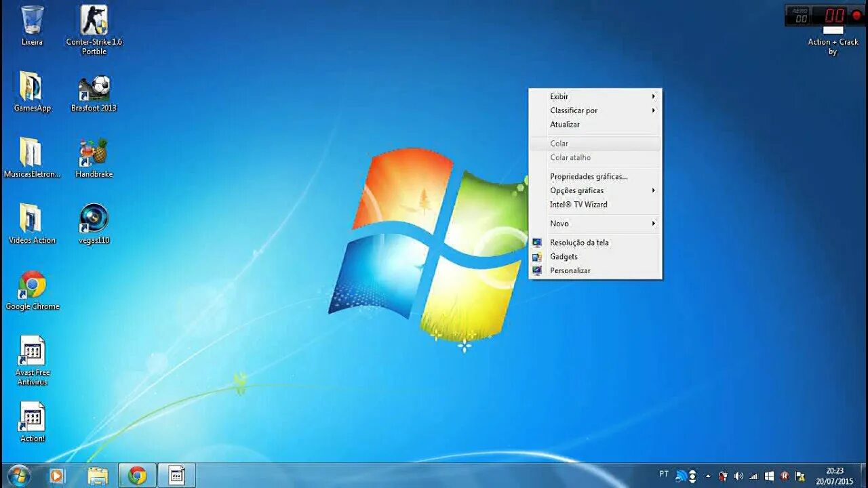Expand the Exibir submenu
The height and width of the screenshot is (488, 868).
point(595,96)
